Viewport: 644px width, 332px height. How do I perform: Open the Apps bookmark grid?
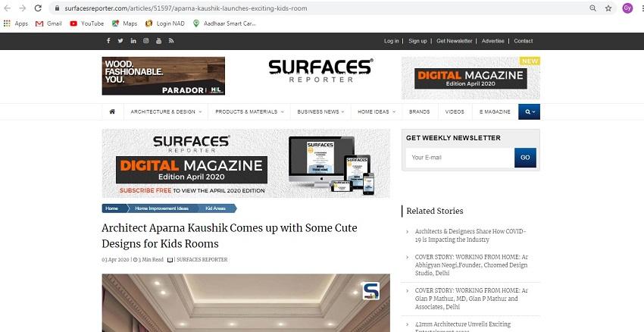16,23
